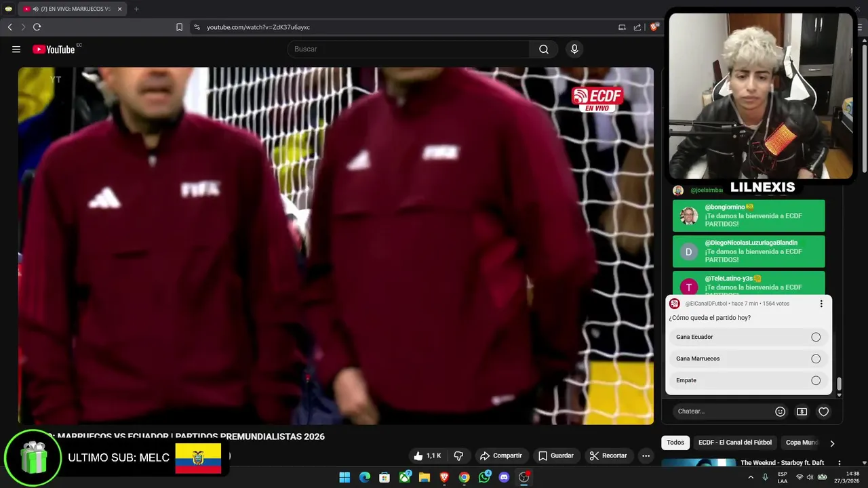Click the live chat scrollbar thumb

pyautogui.click(x=839, y=384)
